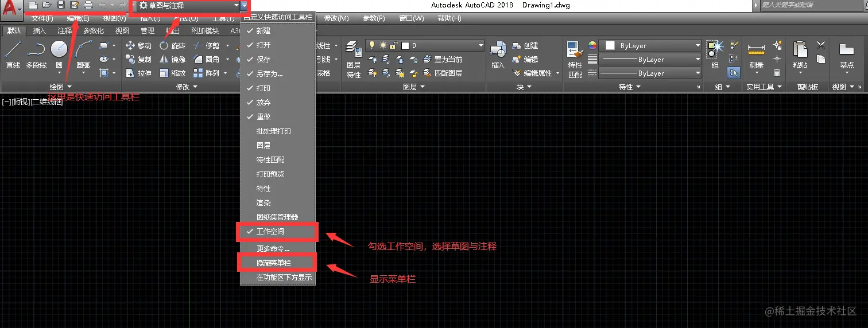
Task: Click the calculator icon in 实用工具 panel
Action: coord(777,73)
